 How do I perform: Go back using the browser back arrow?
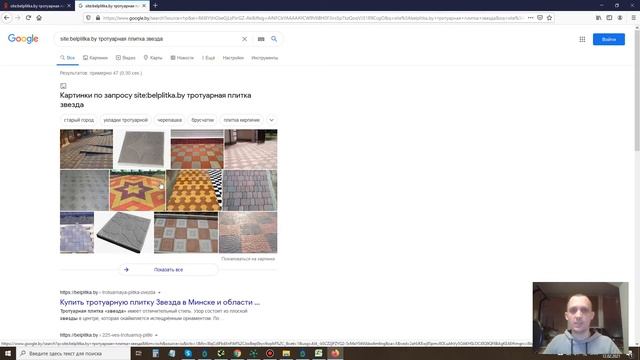[7, 18]
